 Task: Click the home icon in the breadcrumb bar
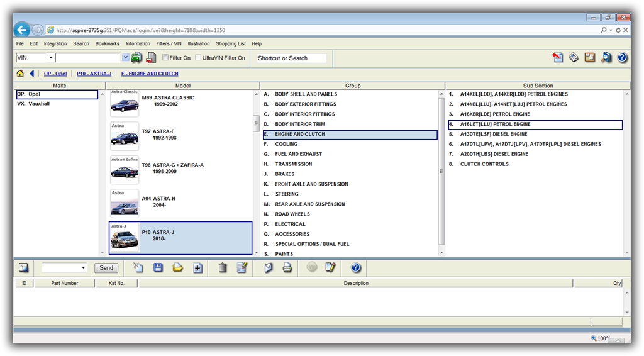[20, 74]
